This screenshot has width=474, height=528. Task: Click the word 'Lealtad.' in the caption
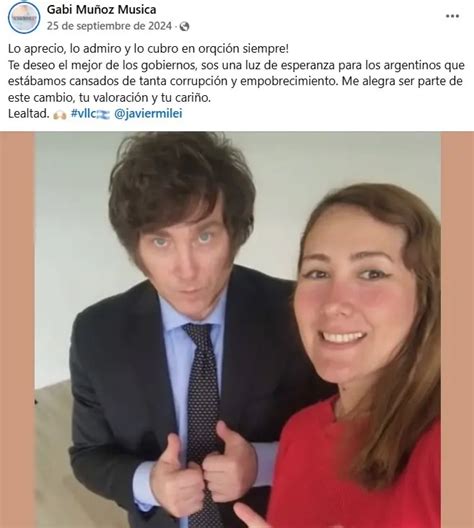tap(29, 114)
